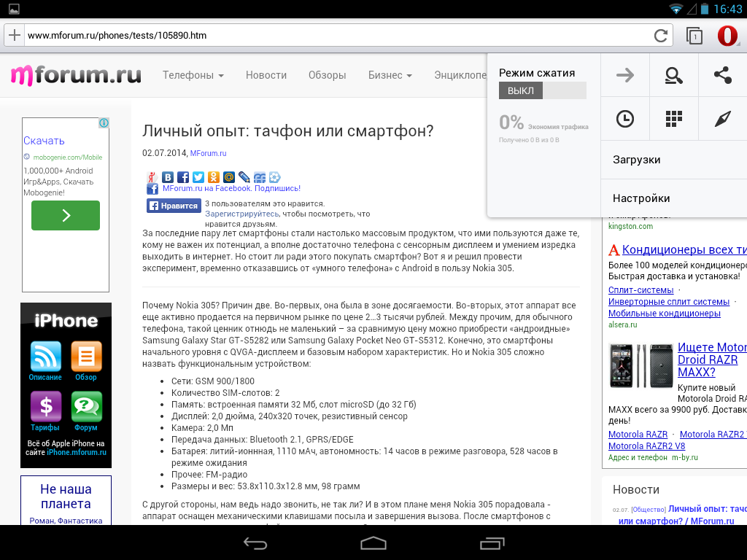
Task: Share the article via VKontakte icon
Action: [x=168, y=177]
